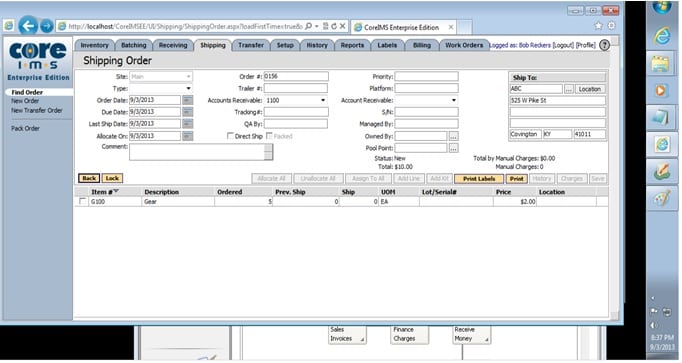Click the stop loading X icon
The height and width of the screenshot is (363, 682).
coord(343,27)
